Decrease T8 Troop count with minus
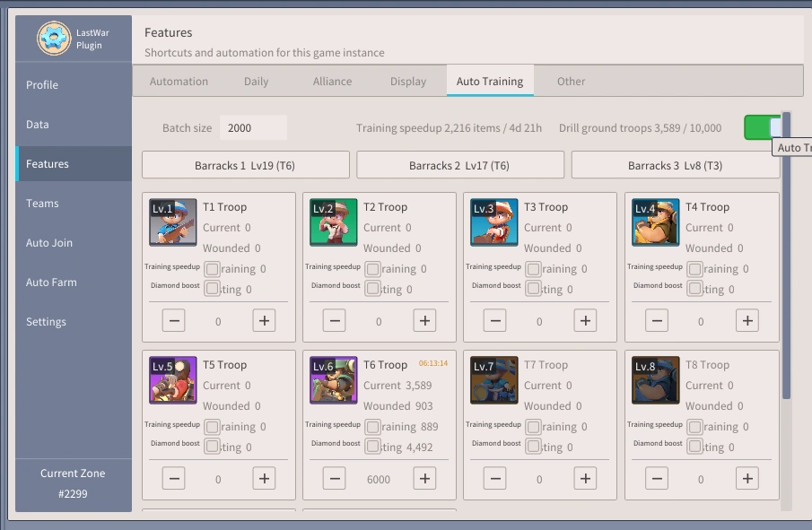This screenshot has height=530, width=812. (x=657, y=479)
